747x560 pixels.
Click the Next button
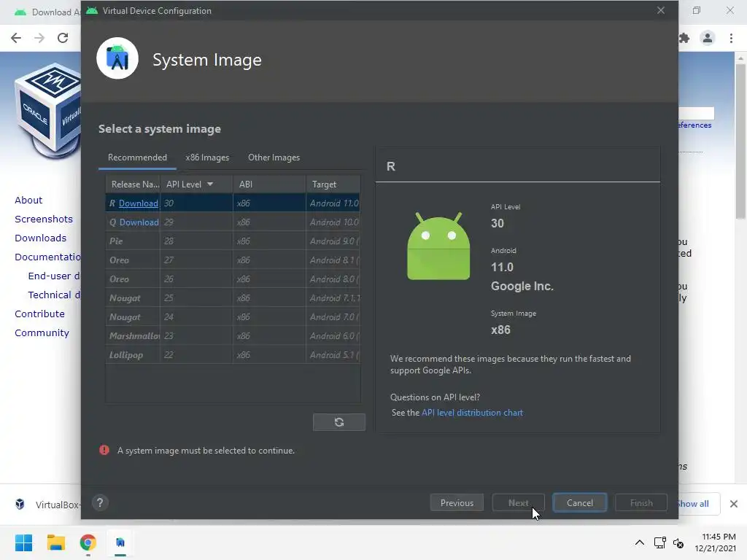click(518, 503)
